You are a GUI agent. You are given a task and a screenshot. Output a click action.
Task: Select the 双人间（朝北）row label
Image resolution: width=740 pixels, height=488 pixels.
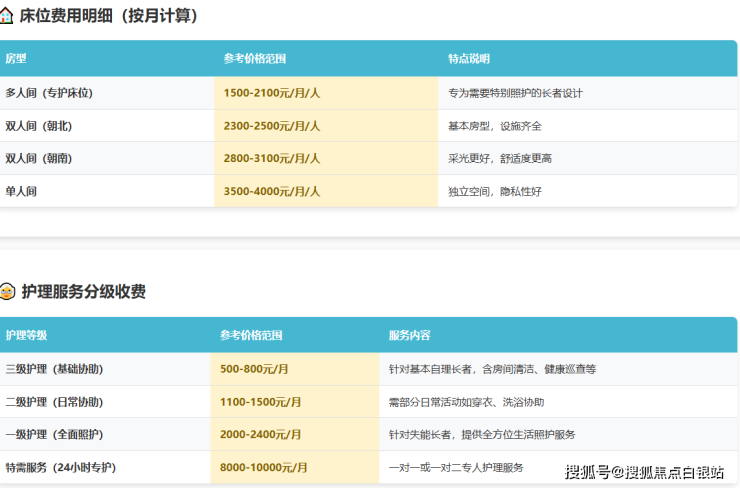(x=39, y=126)
